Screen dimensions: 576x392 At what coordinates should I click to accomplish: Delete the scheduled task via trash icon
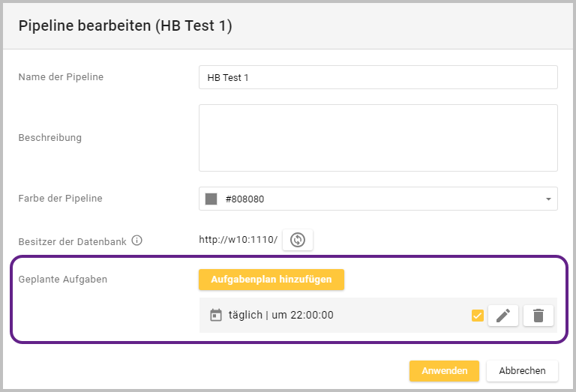538,316
